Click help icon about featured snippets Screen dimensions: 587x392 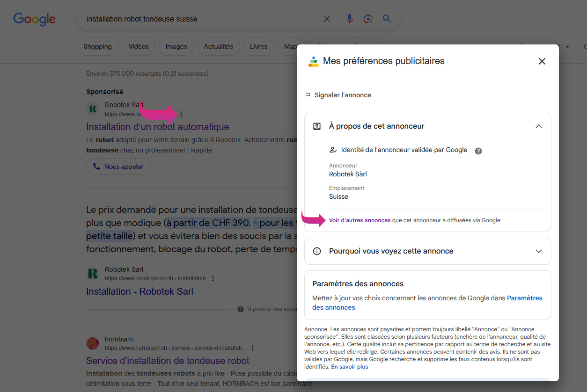[241, 309]
